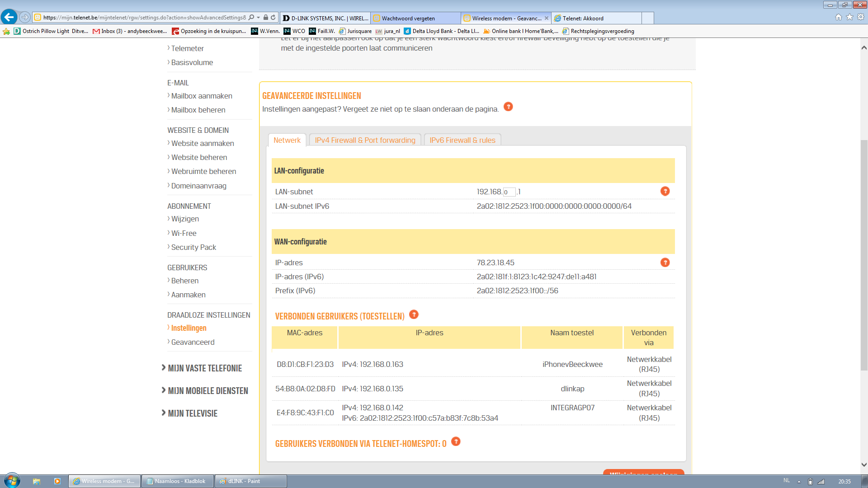
Task: Open Delta Lloyd Bank bookmark
Action: tap(442, 31)
